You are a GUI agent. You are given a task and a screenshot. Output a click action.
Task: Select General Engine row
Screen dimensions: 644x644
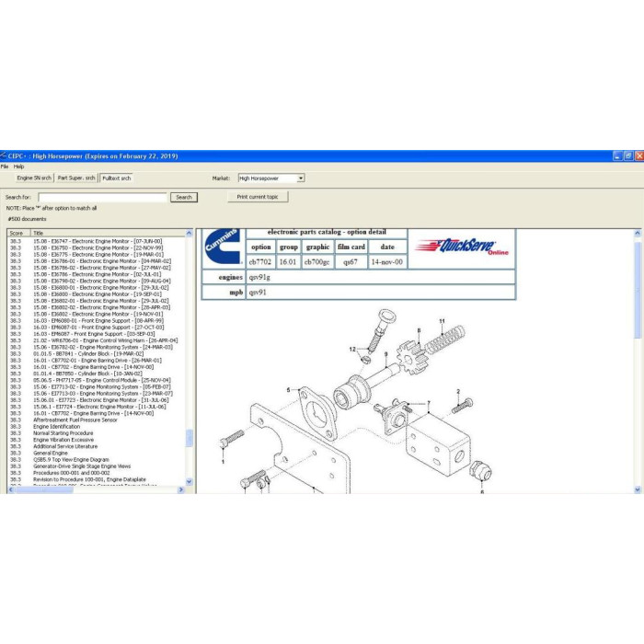51,453
